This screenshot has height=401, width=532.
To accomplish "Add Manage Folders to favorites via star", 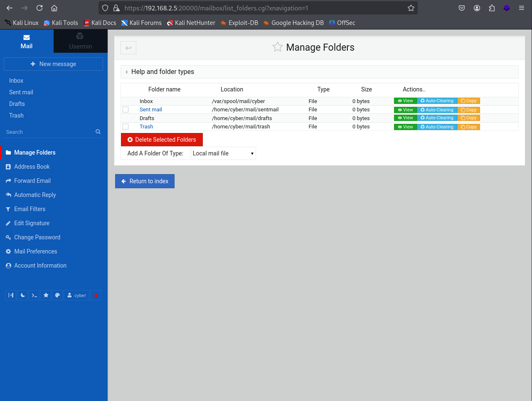I will 278,47.
